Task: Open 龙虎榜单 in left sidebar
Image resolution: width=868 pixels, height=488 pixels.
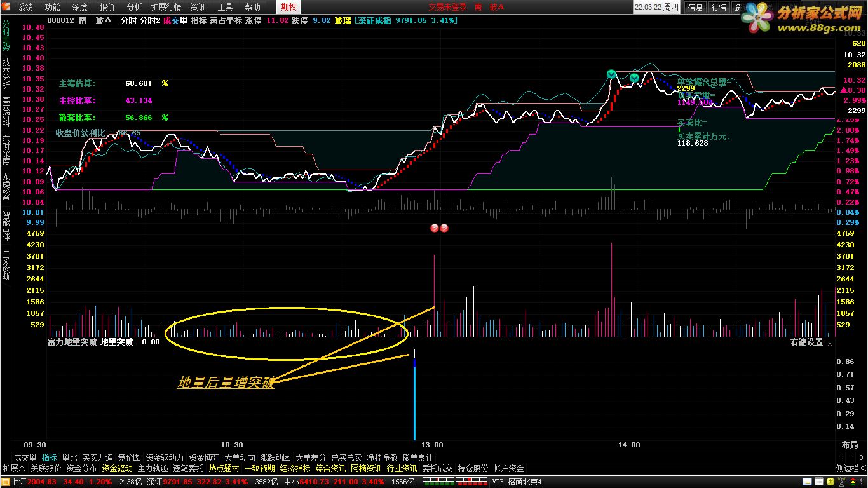Action: tap(6, 188)
